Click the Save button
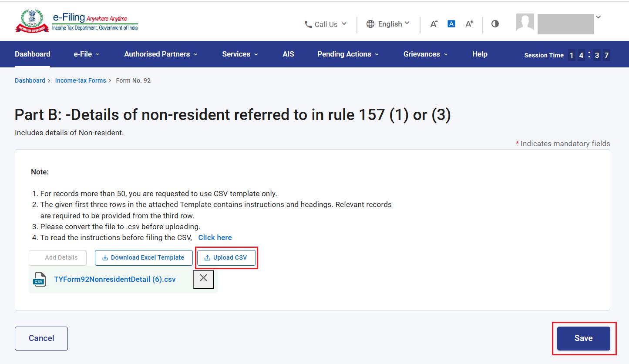Viewport: 629px width, 364px height. tap(584, 338)
